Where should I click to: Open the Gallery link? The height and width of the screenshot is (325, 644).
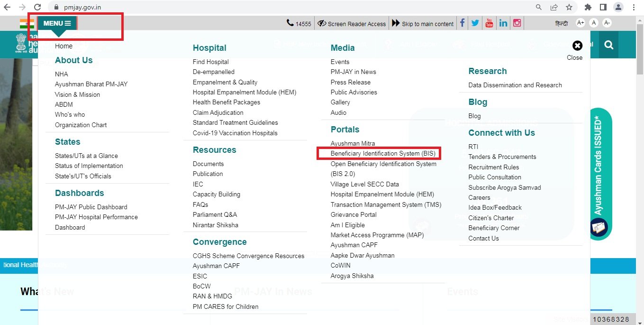point(340,102)
